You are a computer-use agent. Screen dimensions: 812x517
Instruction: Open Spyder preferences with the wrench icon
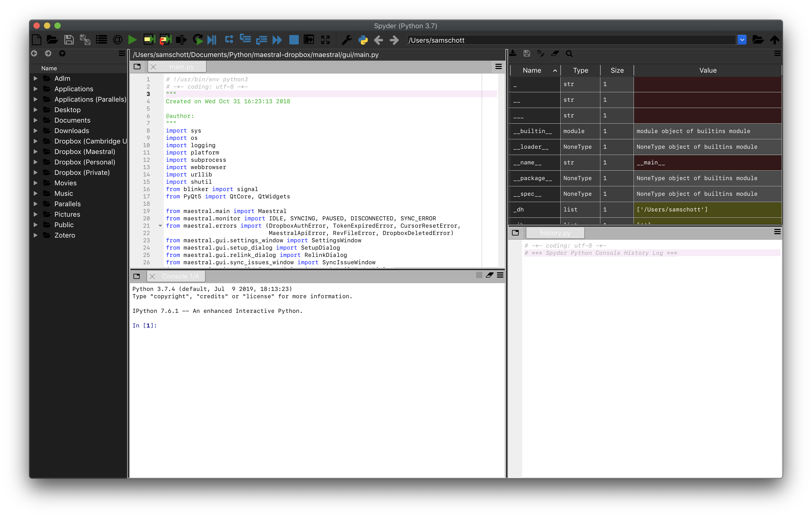[x=347, y=40]
